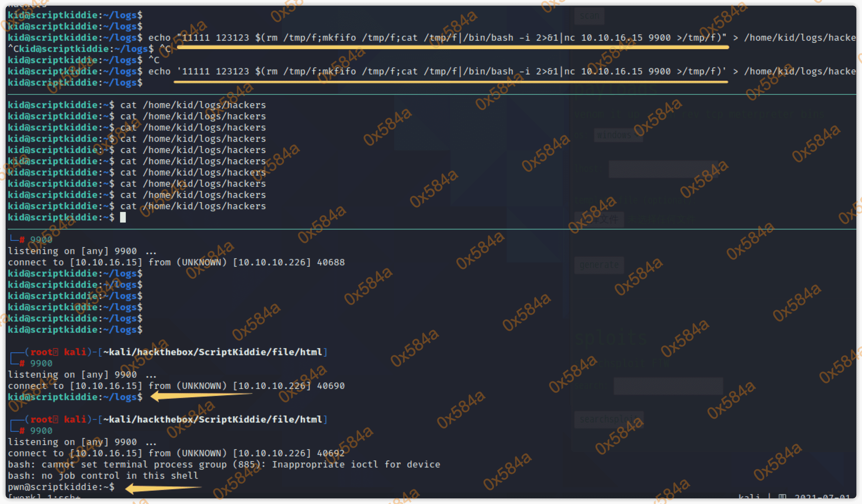Click the 'connect to' line with port 40692
Viewport: 862px width, 504px height.
click(x=176, y=453)
